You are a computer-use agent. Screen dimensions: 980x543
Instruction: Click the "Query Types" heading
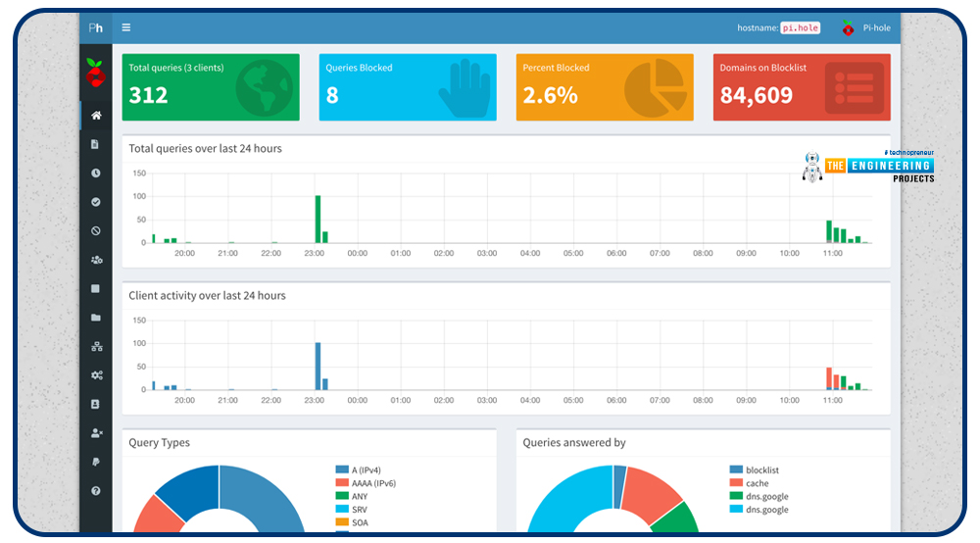[x=160, y=442]
